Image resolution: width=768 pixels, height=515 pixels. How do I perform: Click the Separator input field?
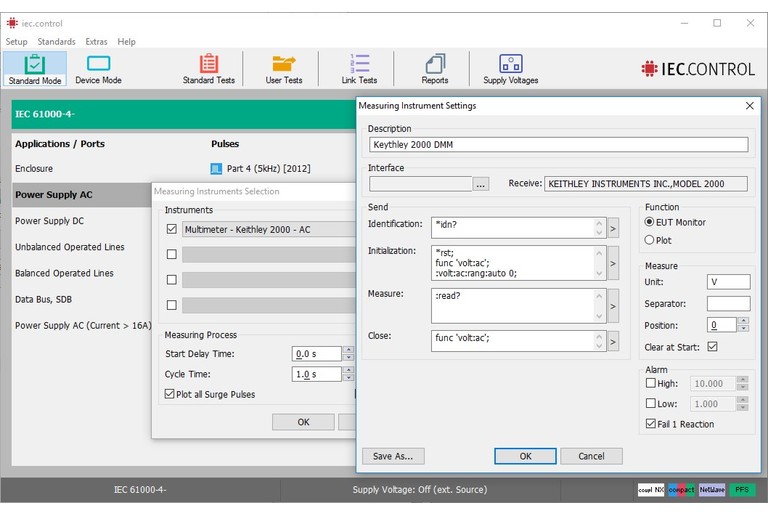pos(728,303)
